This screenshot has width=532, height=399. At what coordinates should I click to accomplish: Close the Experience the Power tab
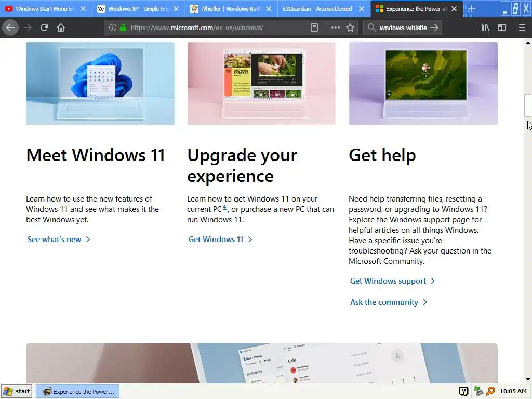coord(454,9)
